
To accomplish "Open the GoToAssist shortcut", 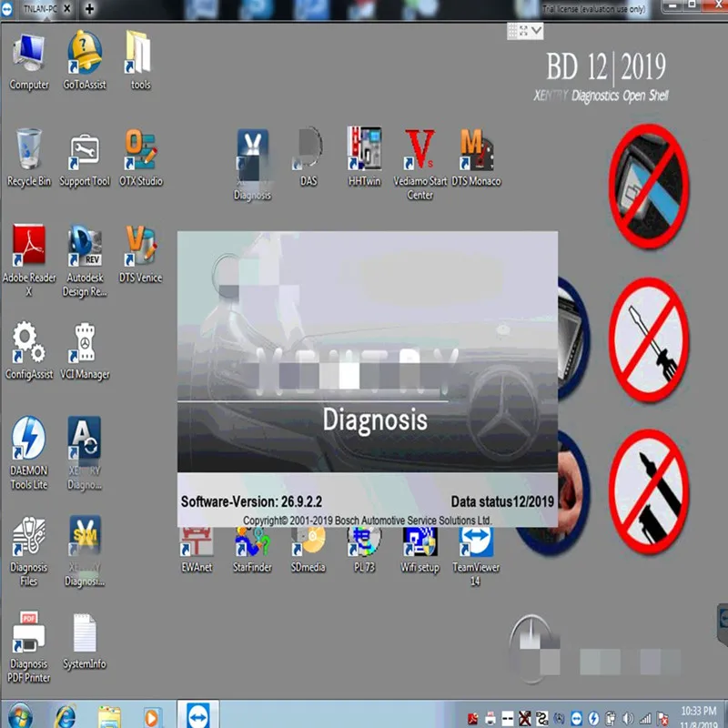I will pos(85,61).
